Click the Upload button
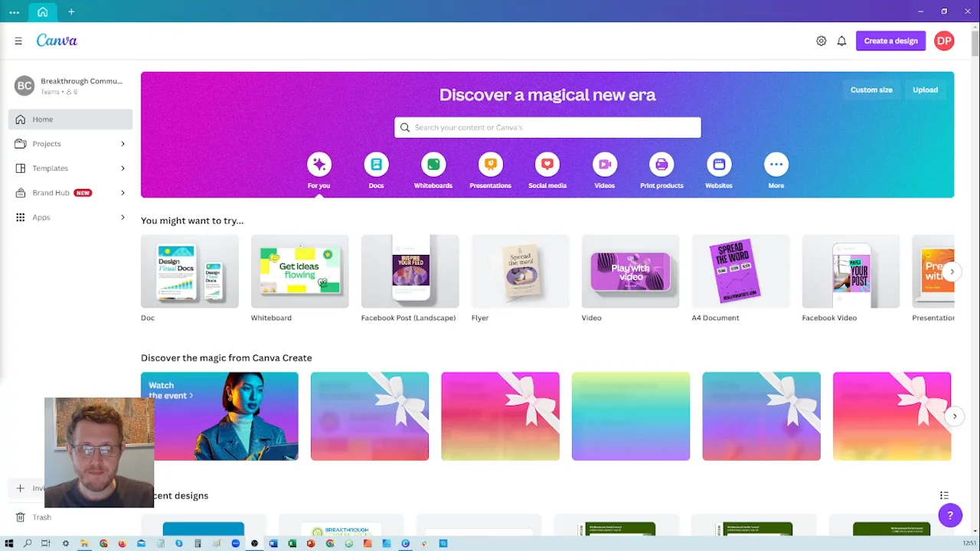Image resolution: width=980 pixels, height=551 pixels. pyautogui.click(x=925, y=90)
